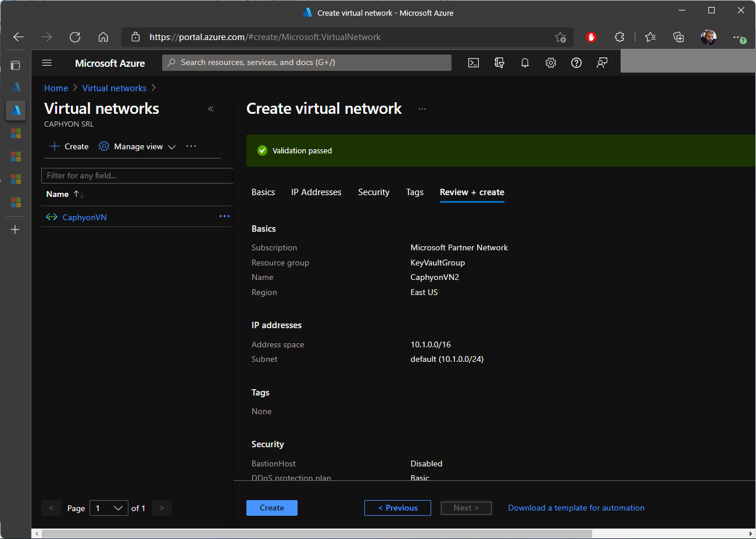The width and height of the screenshot is (756, 539).
Task: Click the Validation passed message
Action: [302, 150]
